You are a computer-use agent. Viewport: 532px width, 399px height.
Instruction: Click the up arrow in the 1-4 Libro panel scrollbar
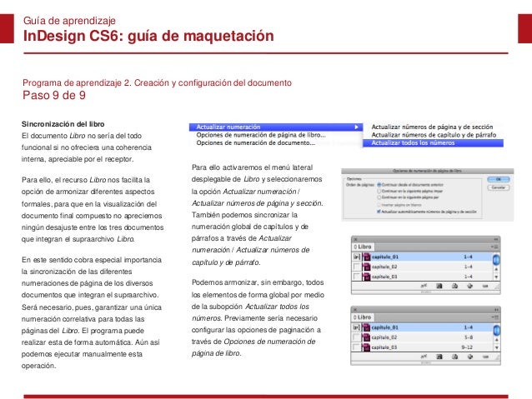(x=496, y=270)
